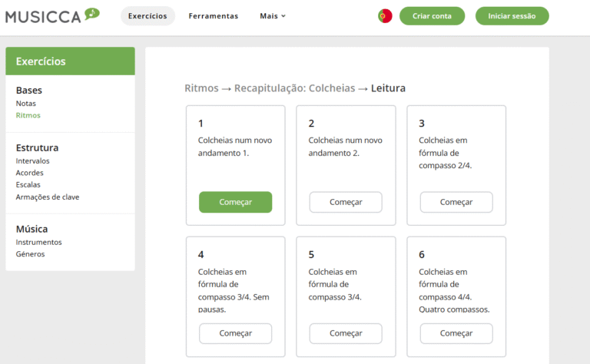This screenshot has width=590, height=364.
Task: Click the Criar conta button
Action: coord(432,16)
